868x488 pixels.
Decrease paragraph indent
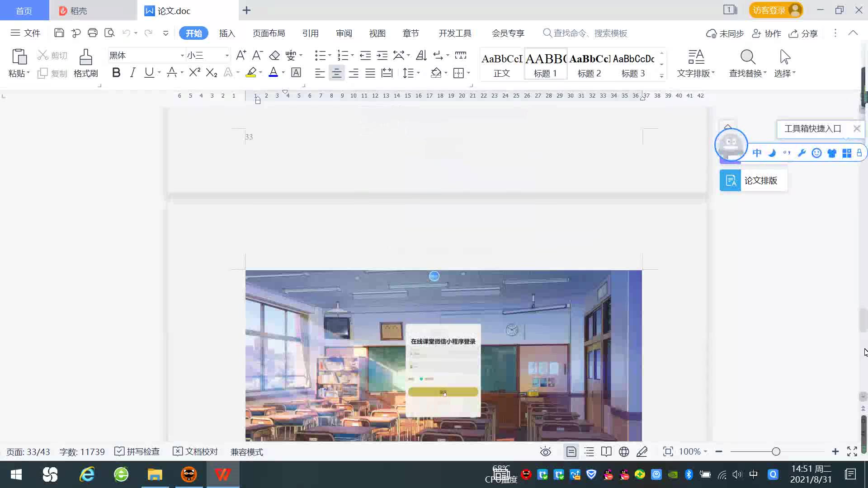[365, 55]
